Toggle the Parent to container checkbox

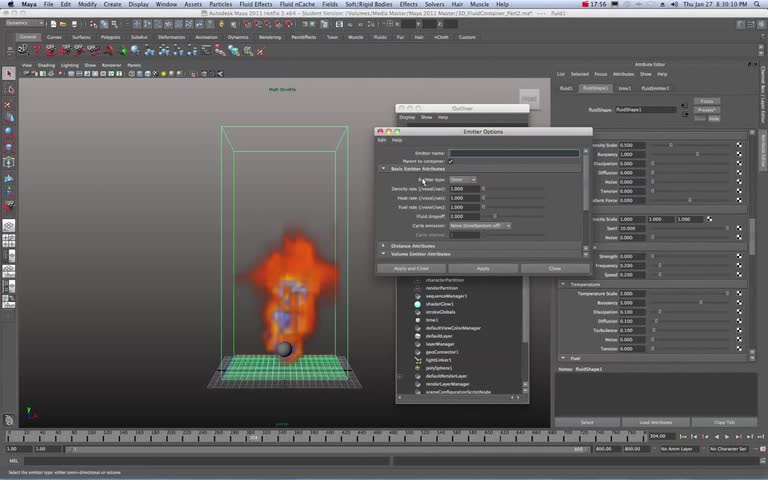(451, 161)
